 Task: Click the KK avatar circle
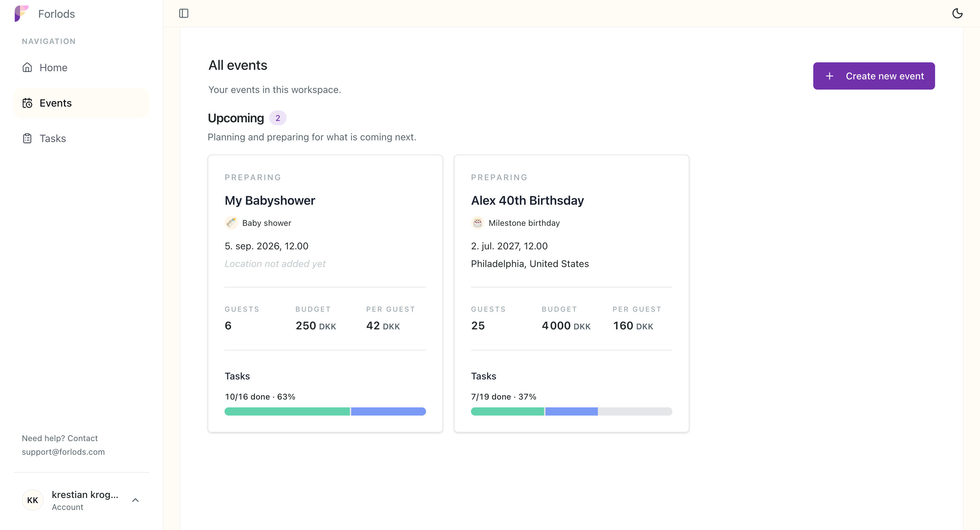click(x=32, y=500)
